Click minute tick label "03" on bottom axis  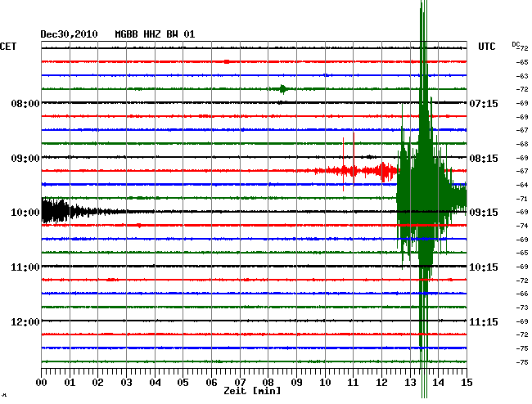click(126, 383)
